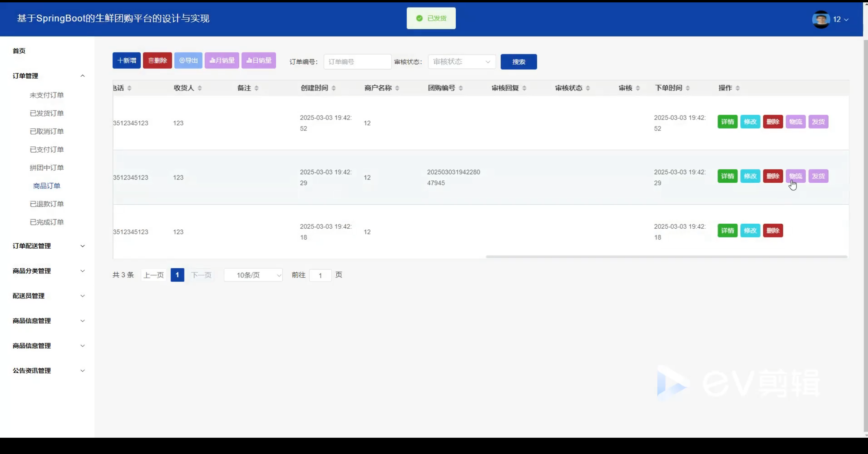The width and height of the screenshot is (868, 454).
Task: Sort by 创建时间 column arrows
Action: point(334,88)
